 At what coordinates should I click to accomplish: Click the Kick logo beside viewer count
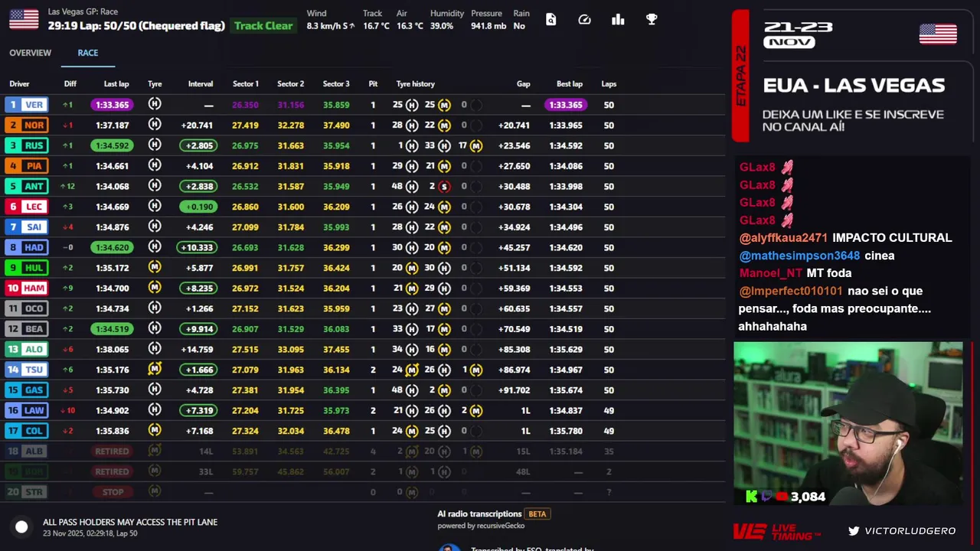[x=751, y=497]
